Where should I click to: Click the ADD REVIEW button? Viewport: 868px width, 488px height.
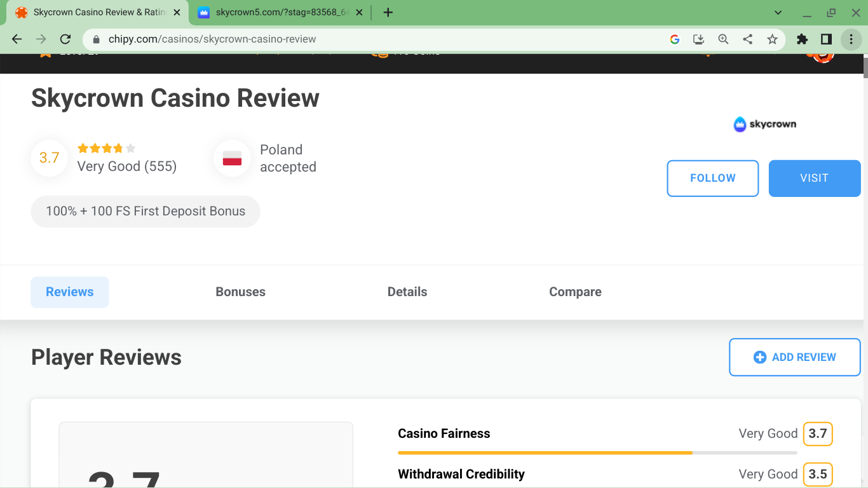click(794, 357)
